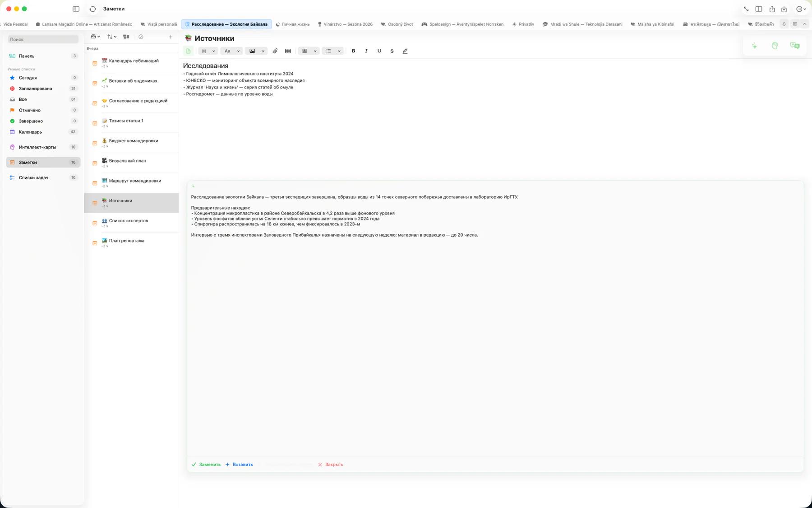Open the note План репортажа
This screenshot has width=812, height=508.
click(132, 243)
